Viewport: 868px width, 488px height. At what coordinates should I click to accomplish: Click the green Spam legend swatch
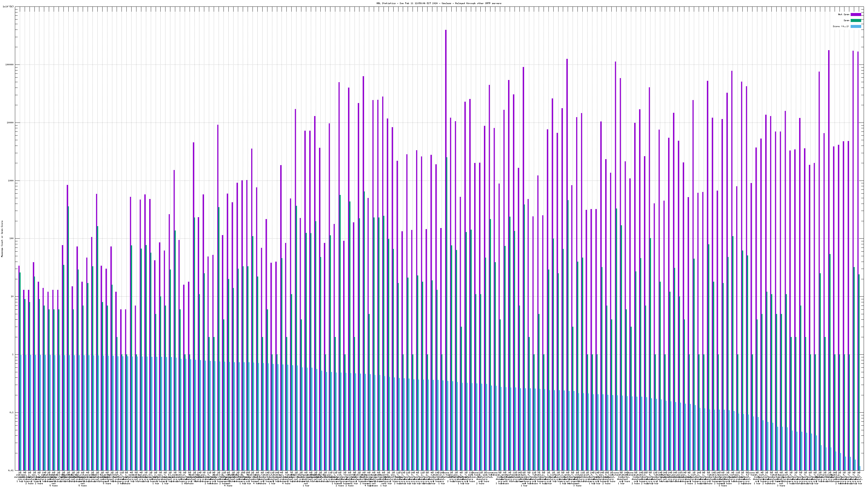[x=856, y=21]
